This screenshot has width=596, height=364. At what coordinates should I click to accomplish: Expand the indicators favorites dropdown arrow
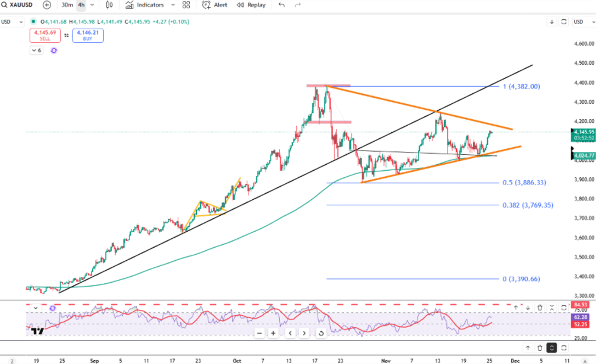(173, 5)
